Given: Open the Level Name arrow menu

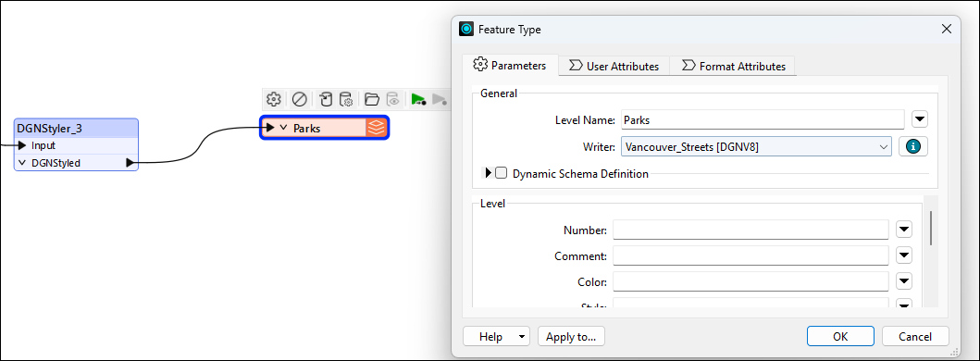Looking at the screenshot, I should click(919, 118).
